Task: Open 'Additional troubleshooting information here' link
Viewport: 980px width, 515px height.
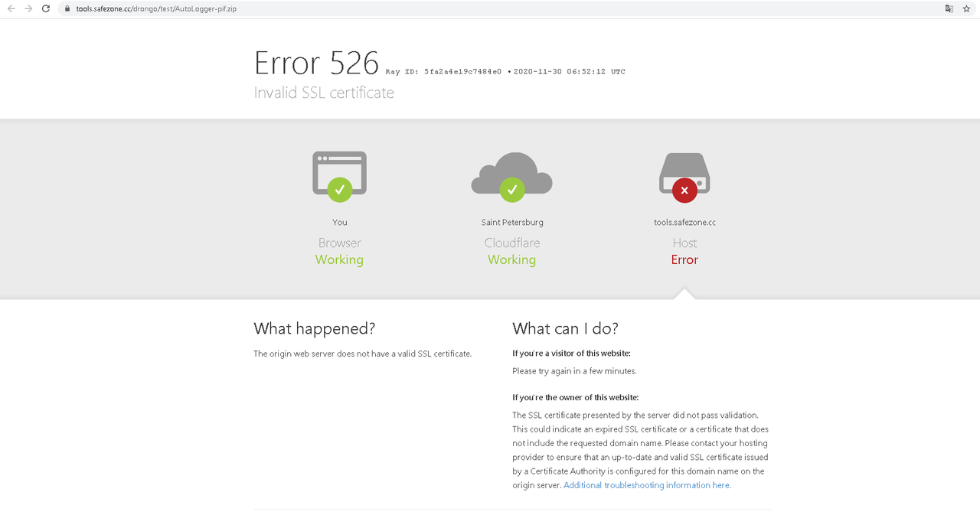Action: [646, 485]
